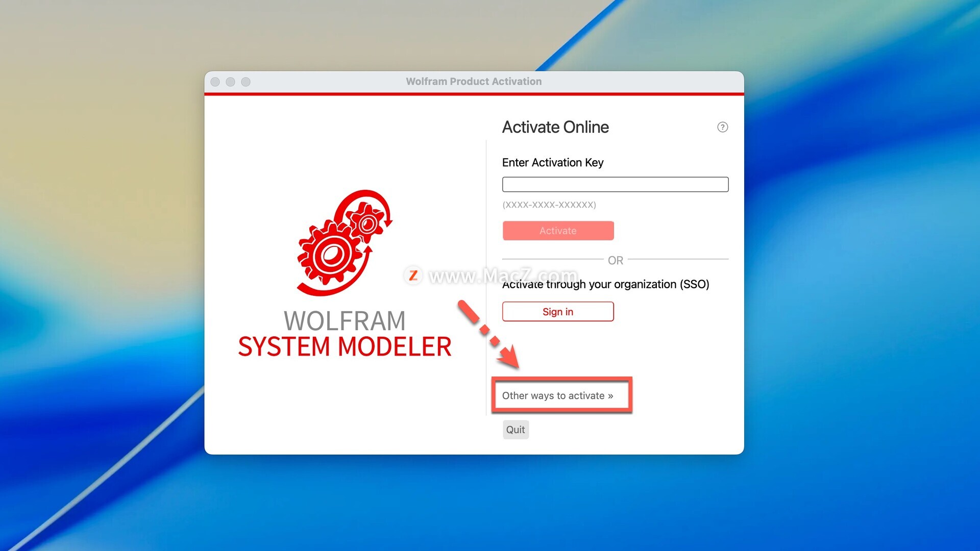980x551 pixels.
Task: Open the help question mark icon
Action: tap(722, 127)
